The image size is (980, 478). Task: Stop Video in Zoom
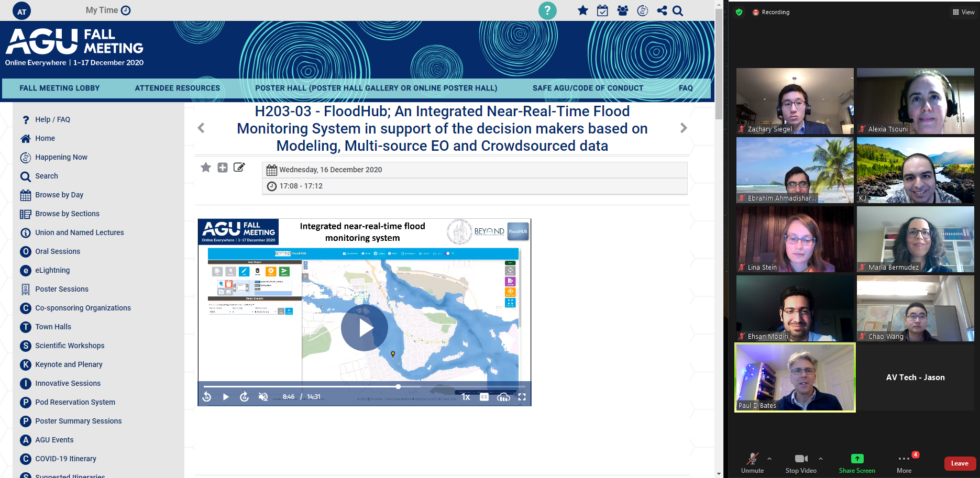801,463
